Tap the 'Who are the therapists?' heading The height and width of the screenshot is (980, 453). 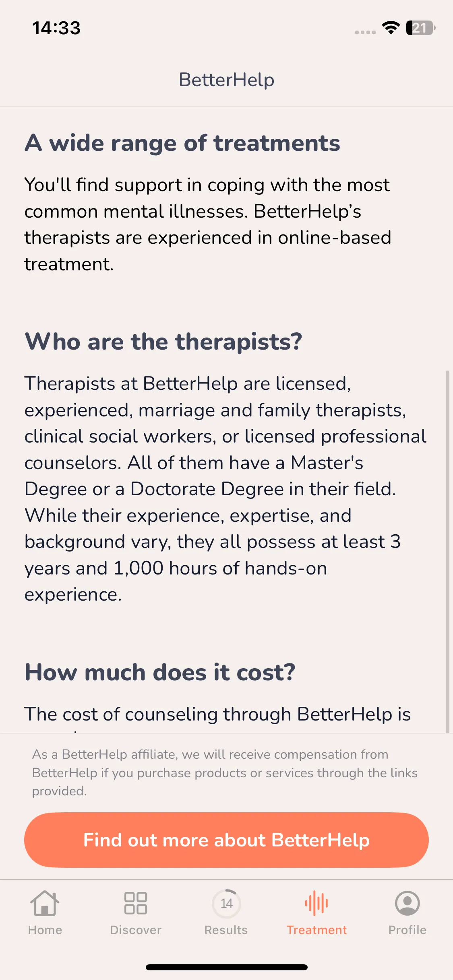163,342
